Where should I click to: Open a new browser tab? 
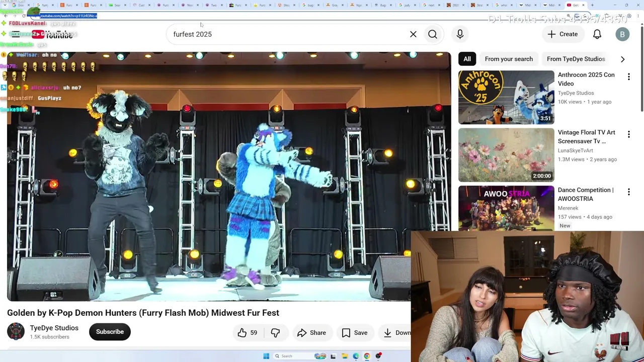pos(592,5)
